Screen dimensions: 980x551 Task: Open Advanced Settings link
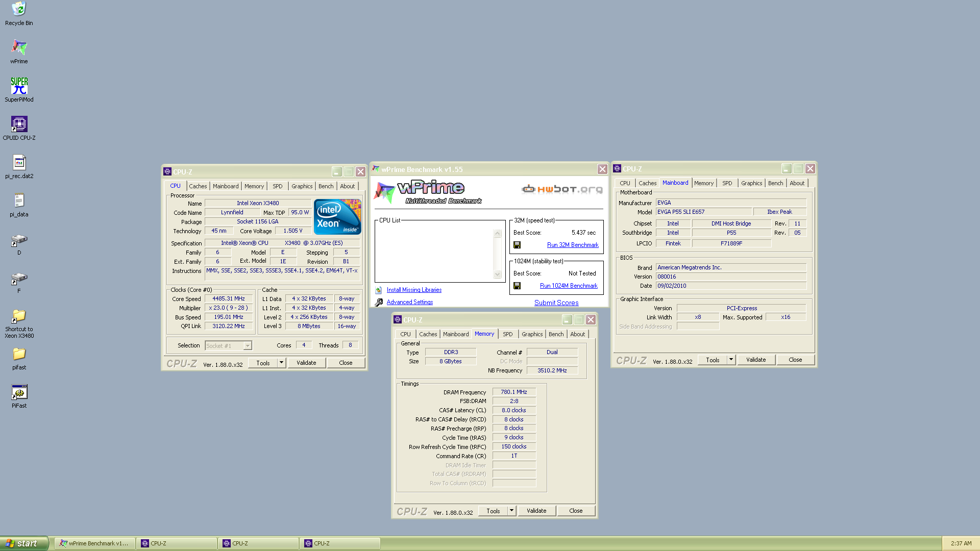point(410,302)
